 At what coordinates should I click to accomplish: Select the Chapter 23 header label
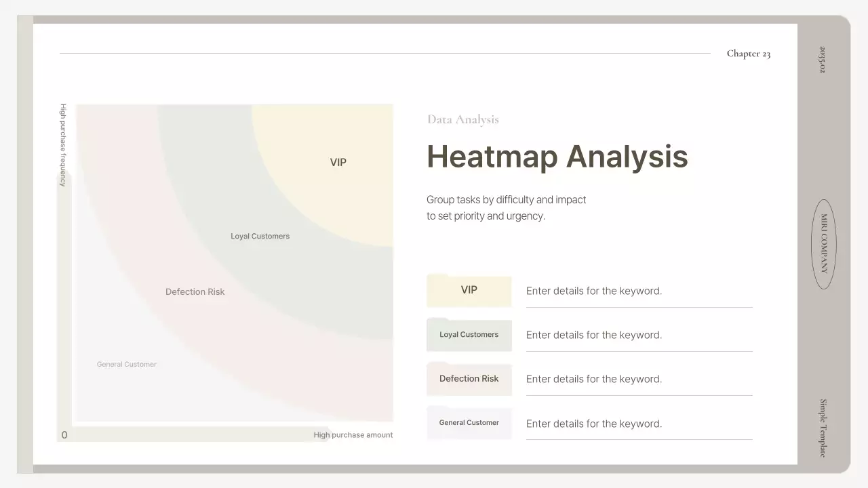pyautogui.click(x=748, y=54)
